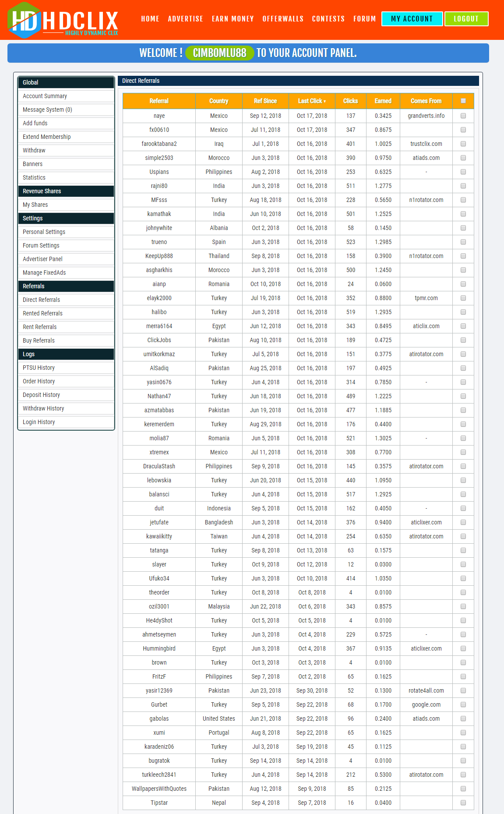Open Personal Settings
The height and width of the screenshot is (814, 504).
66,232
